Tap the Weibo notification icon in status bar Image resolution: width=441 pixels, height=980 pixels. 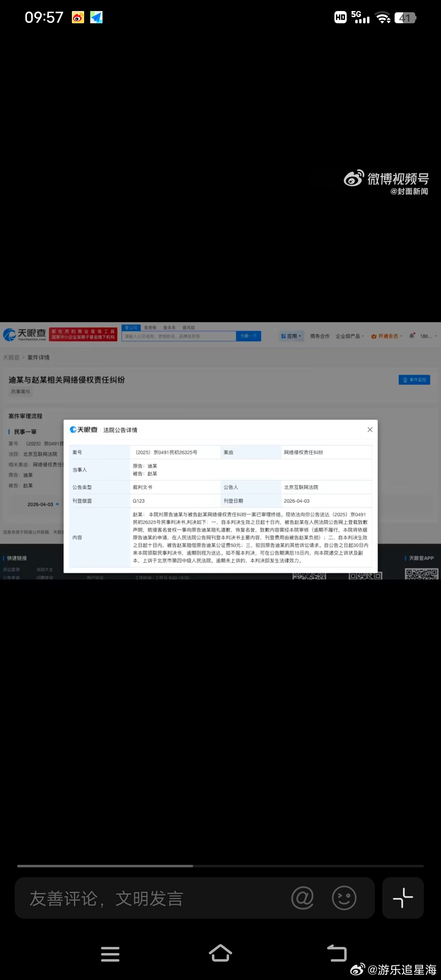(78, 18)
